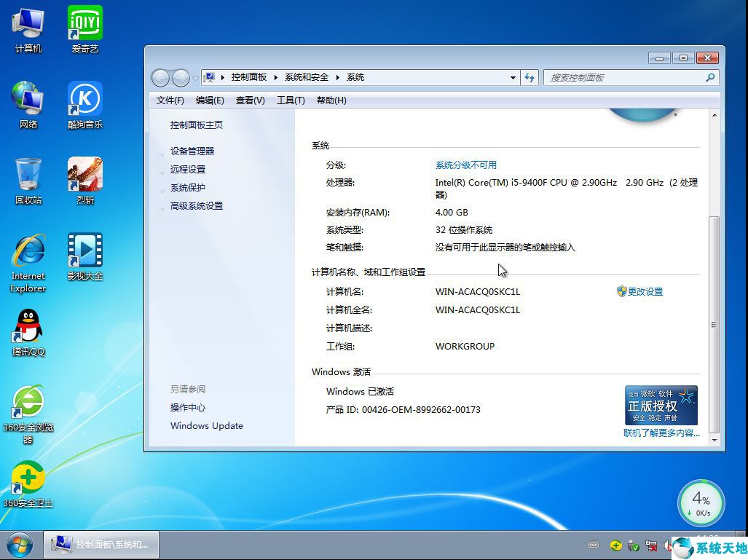Go to 控制面板主页

click(197, 125)
